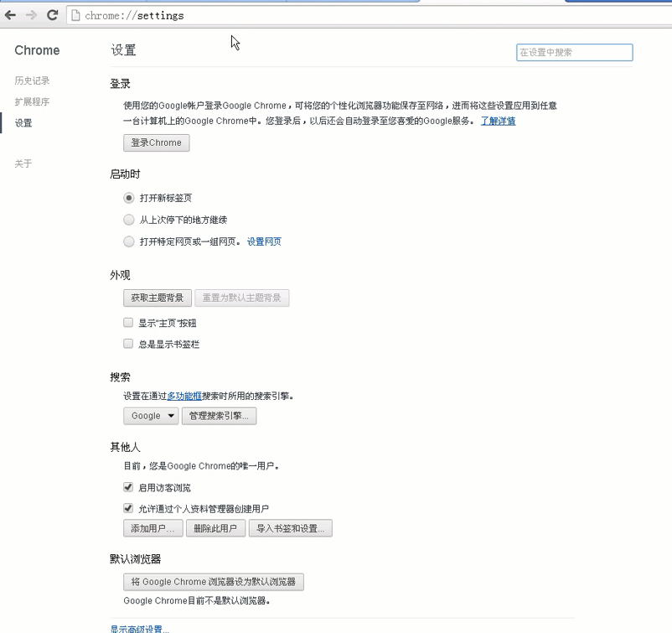Image resolution: width=672 pixels, height=633 pixels.
Task: Click the Chrome heading in the sidebar
Action: coord(37,50)
